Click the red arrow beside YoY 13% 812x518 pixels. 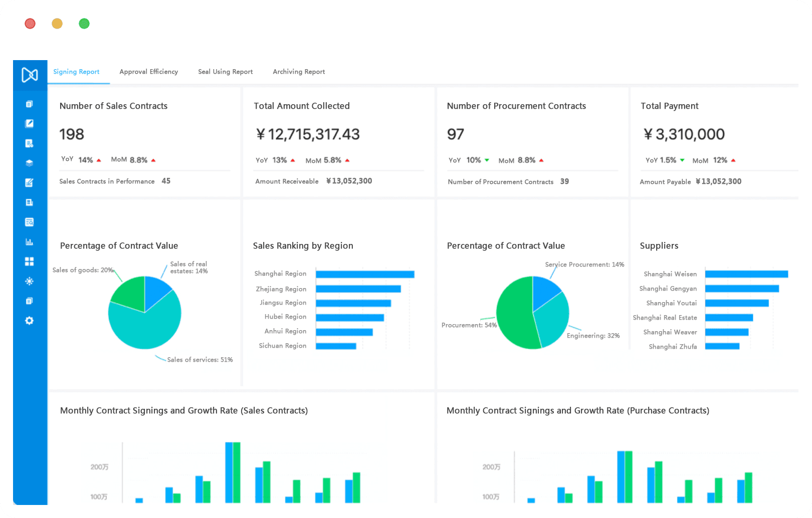[x=293, y=160]
